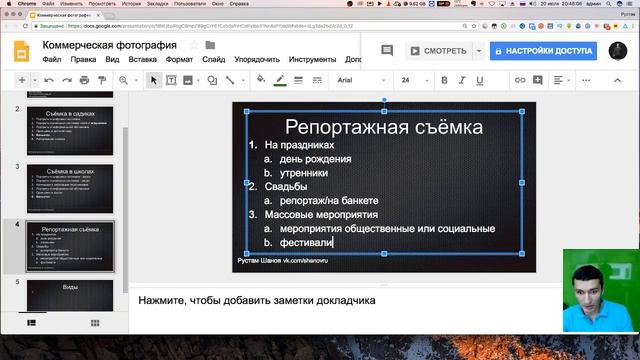This screenshot has height=360, width=640.
Task: Reload the page in Chrome
Action: (25, 26)
